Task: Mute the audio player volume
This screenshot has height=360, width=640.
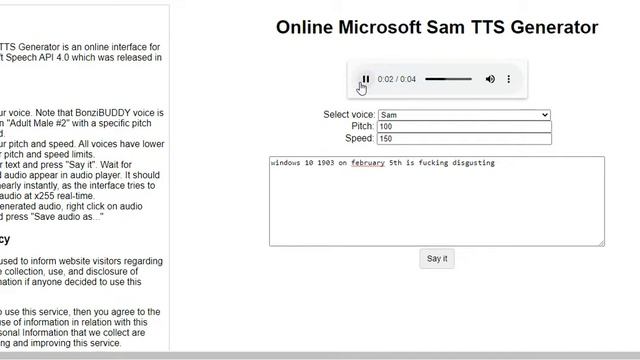Action: pos(490,79)
